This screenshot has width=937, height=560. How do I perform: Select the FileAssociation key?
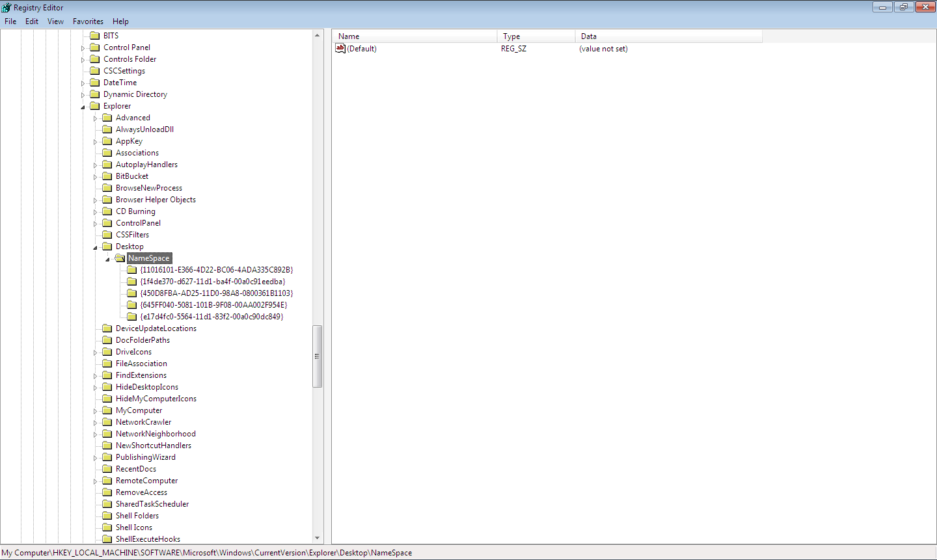[141, 364]
